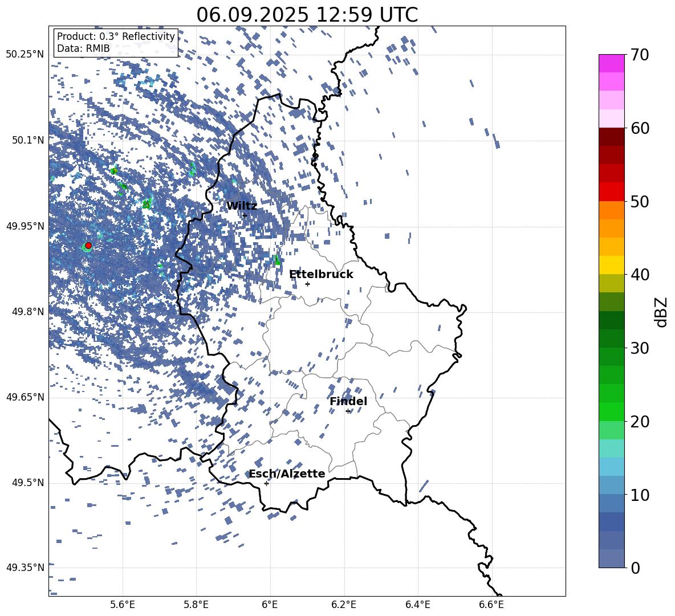Click colorbar tick label 70
675x616 pixels.
click(x=640, y=55)
